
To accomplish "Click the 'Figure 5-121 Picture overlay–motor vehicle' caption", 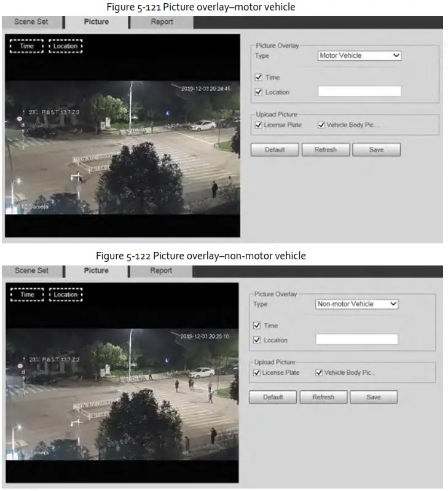I will (x=201, y=7).
